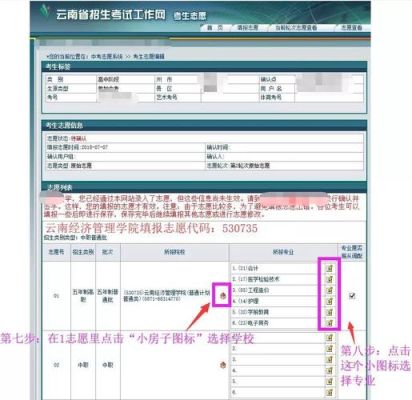
Task: Click the 所报专业 column header
Action: pos(283,252)
